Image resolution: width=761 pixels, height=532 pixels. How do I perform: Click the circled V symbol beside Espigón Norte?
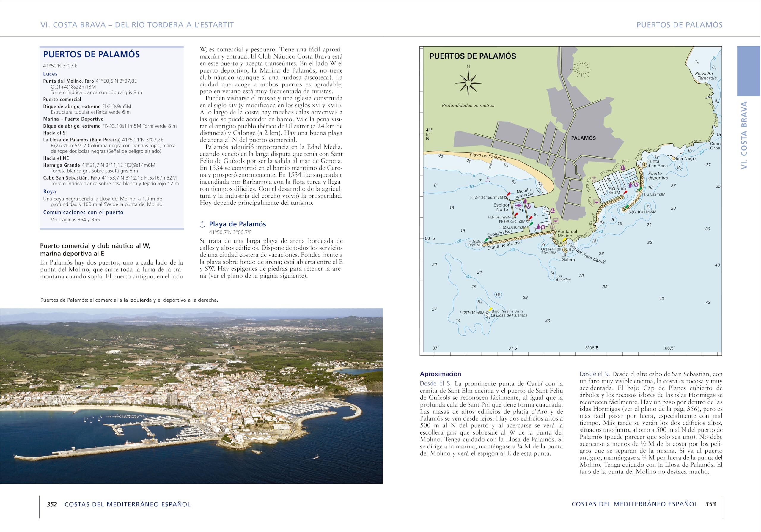pos(529,207)
